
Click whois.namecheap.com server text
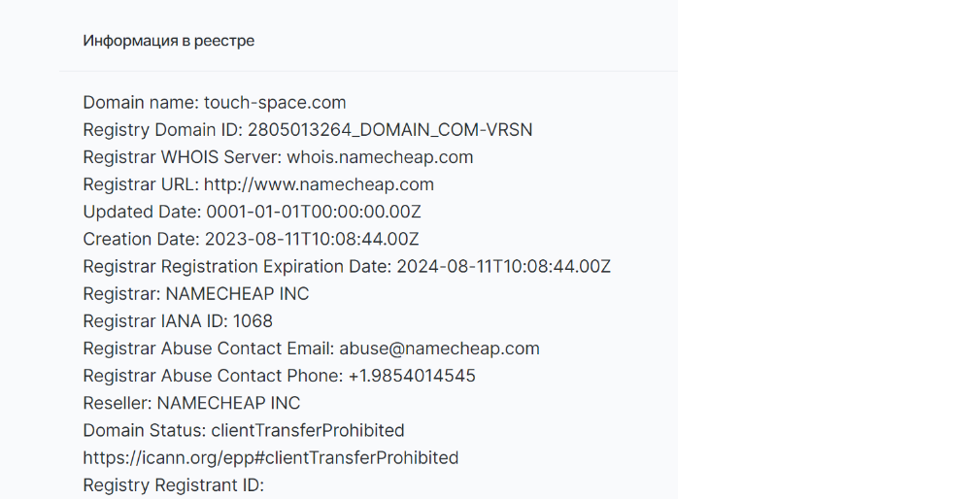(380, 157)
